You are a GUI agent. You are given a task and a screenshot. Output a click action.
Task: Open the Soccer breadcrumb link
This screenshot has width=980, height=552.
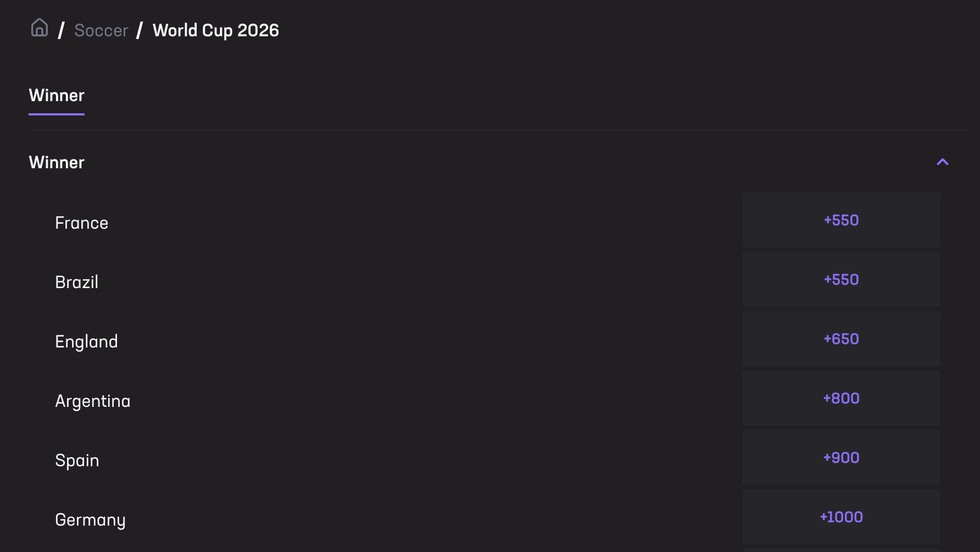(101, 30)
